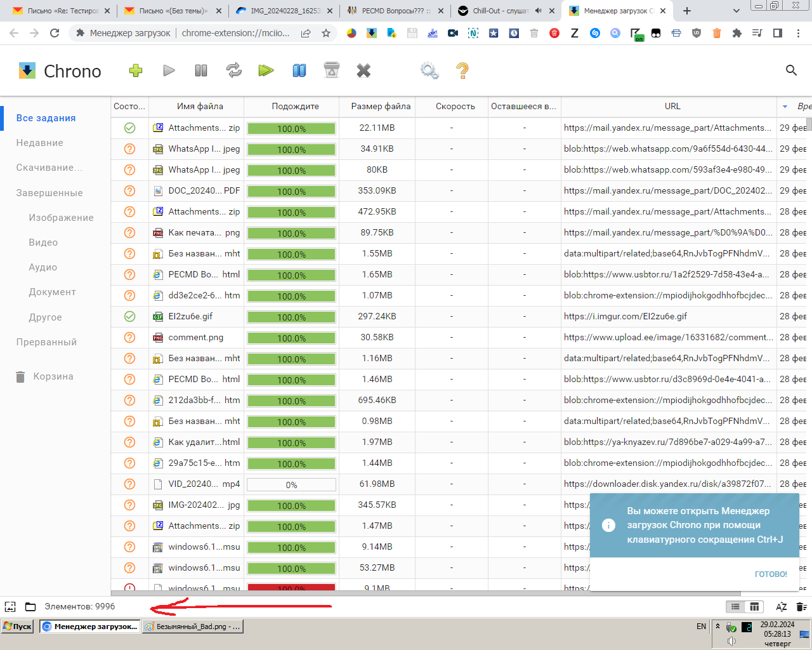The height and width of the screenshot is (650, 812).
Task: Select 'Видео' filter in sidebar
Action: [43, 242]
